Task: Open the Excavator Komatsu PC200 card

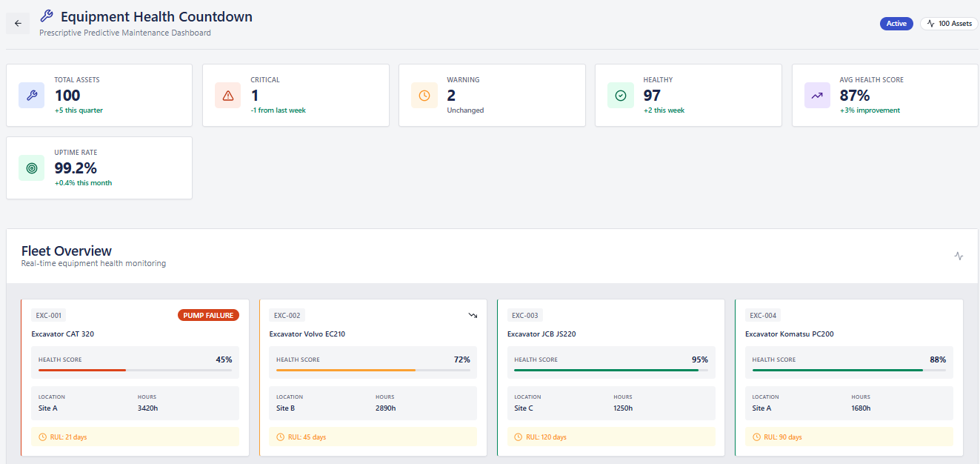Action: tap(849, 378)
